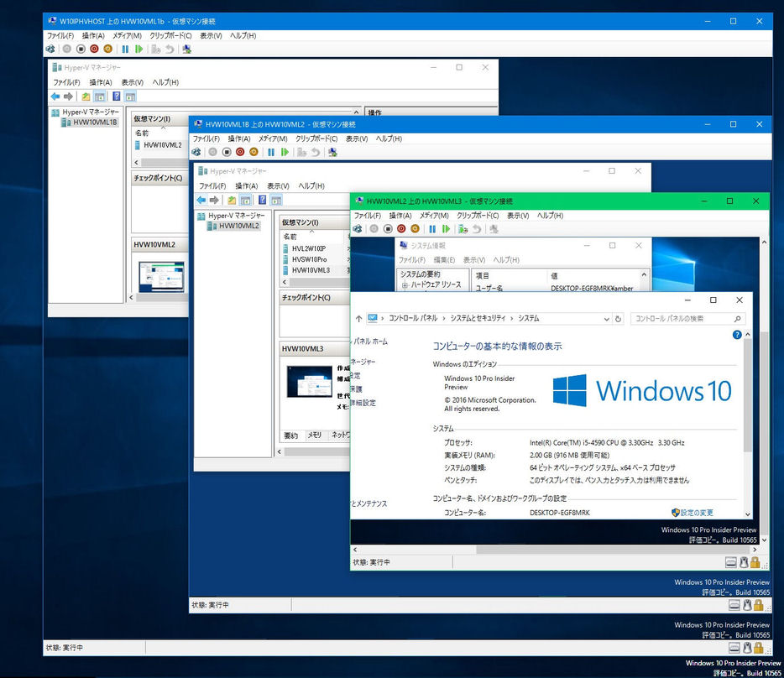Click red Shut Down icon in HVW10VML2 toolbar
The height and width of the screenshot is (678, 784).
240,152
